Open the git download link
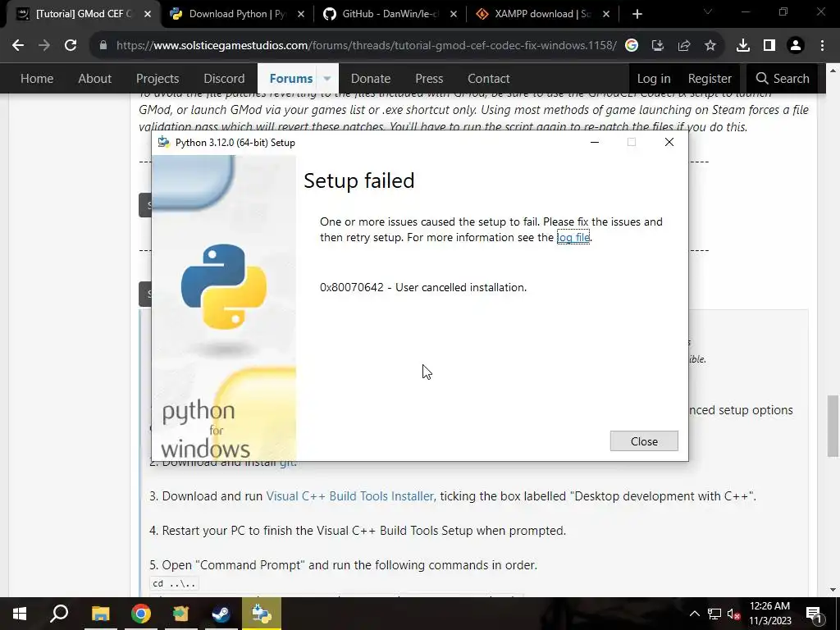 point(286,462)
